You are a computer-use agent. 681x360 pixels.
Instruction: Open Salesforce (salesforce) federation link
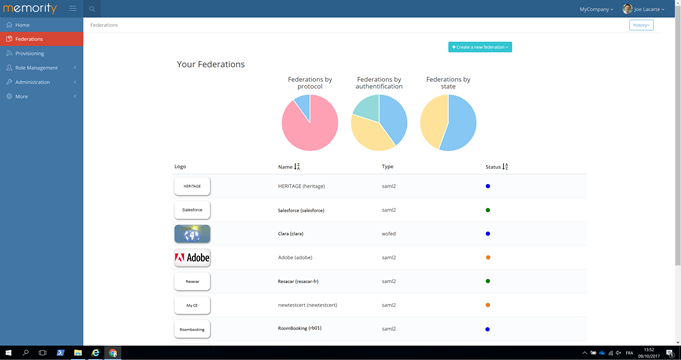[x=301, y=210]
